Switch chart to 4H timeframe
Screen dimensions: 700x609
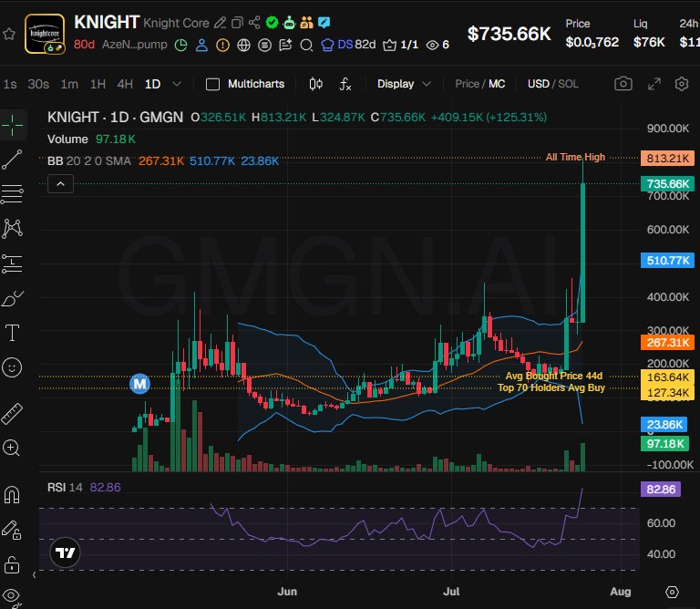tap(125, 84)
